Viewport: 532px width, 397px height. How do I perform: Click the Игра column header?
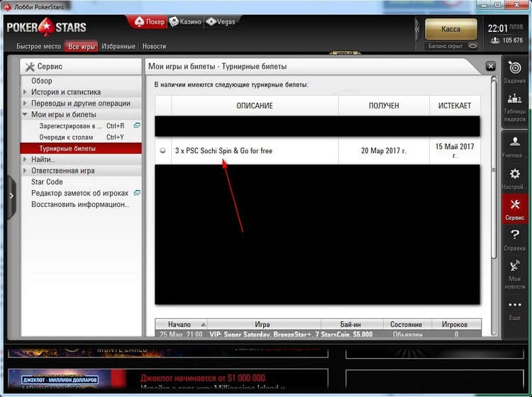(x=262, y=325)
